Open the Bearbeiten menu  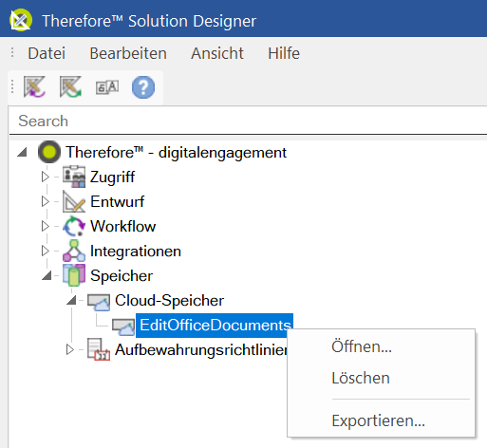coord(128,53)
